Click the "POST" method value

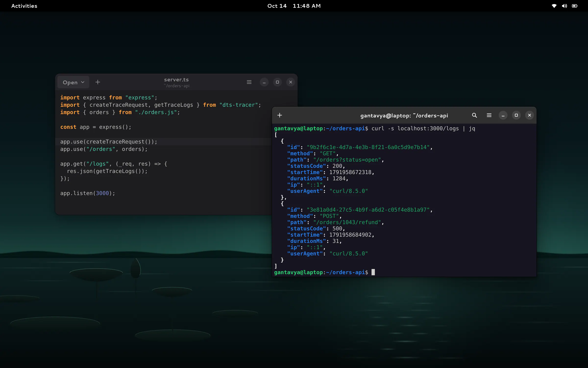[x=329, y=216]
